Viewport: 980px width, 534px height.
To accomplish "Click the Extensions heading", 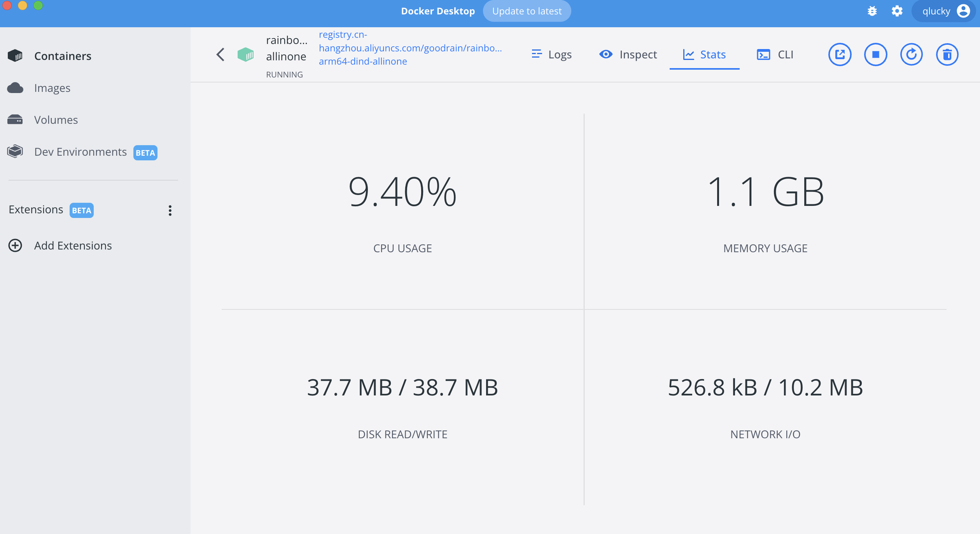I will [36, 209].
